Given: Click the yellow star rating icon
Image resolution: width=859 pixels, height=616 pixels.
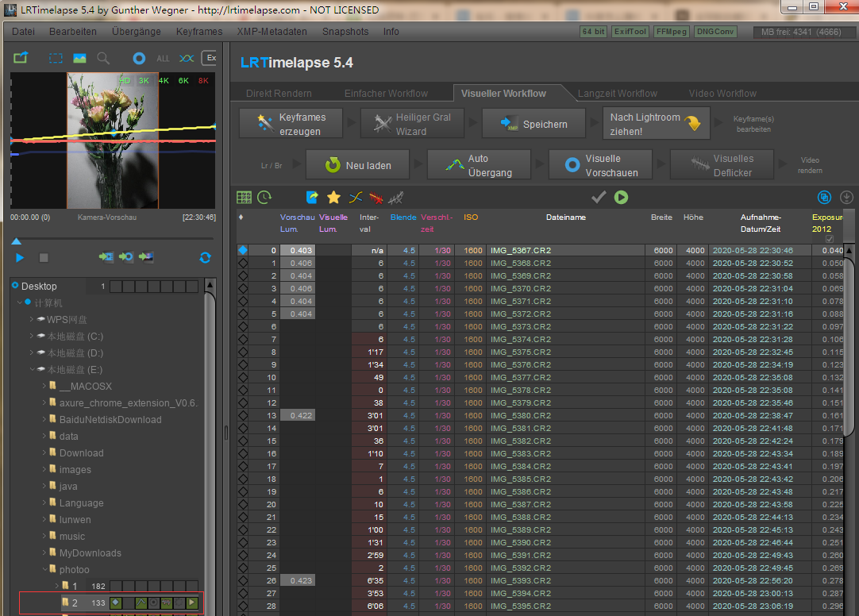Looking at the screenshot, I should coord(333,197).
